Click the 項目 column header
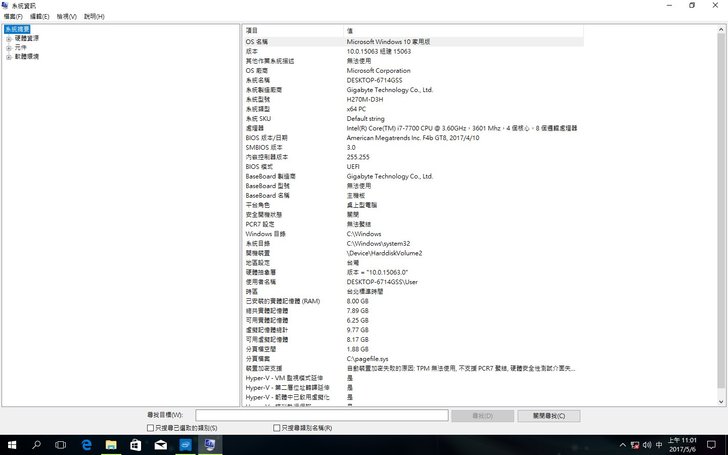 click(293, 31)
